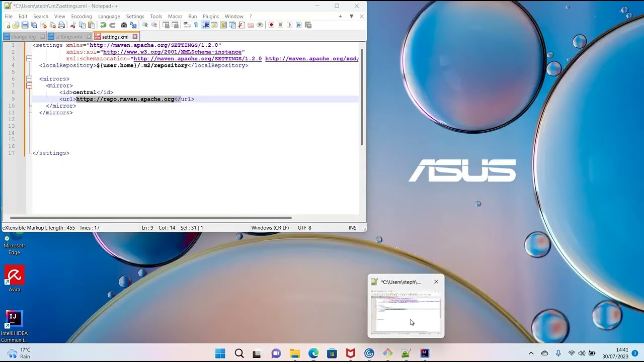Toggle synchronized horizontal scrolling icon
This screenshot has width=644, height=362.
point(175,25)
